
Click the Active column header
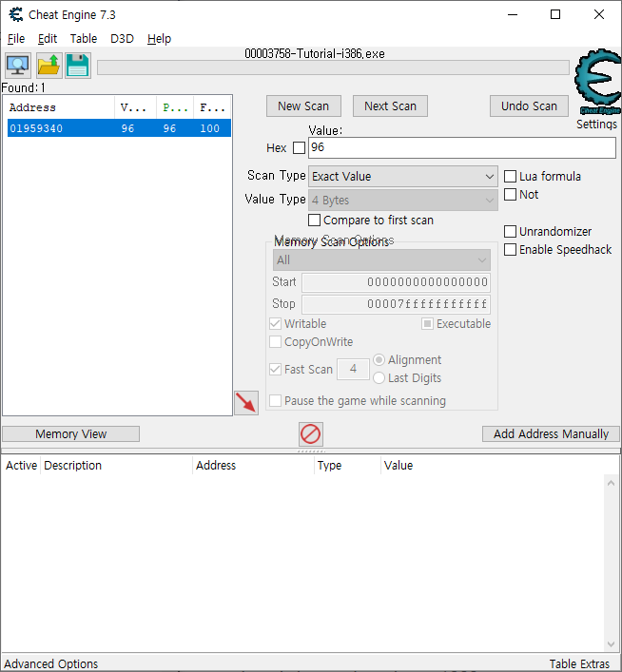[22, 466]
